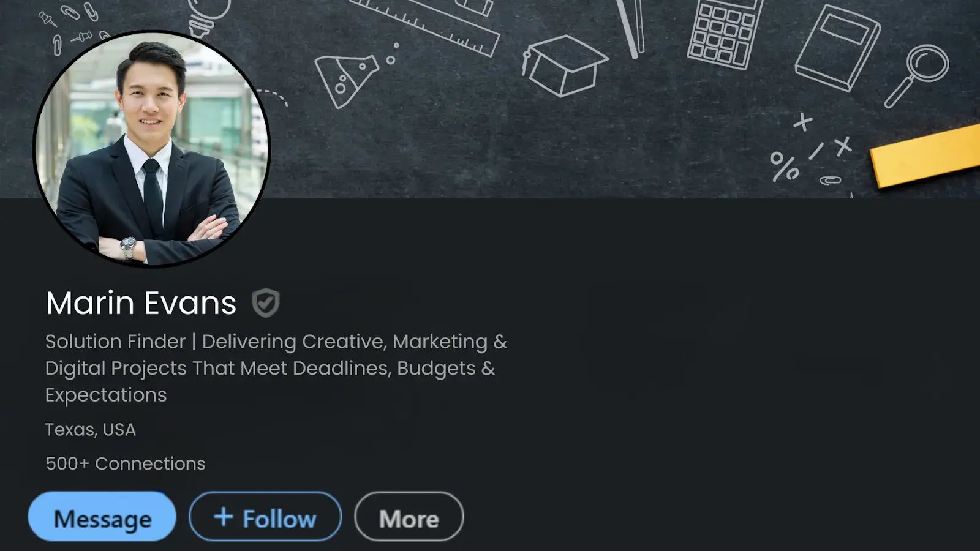Click the Texas, USA location text

(91, 430)
